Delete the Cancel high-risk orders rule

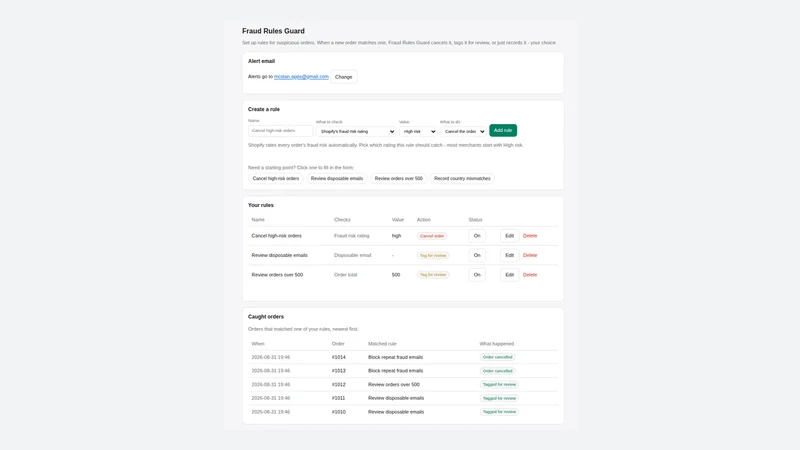coord(530,236)
